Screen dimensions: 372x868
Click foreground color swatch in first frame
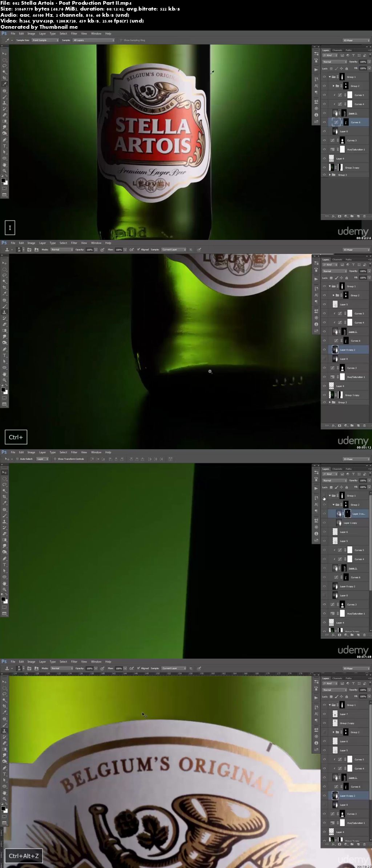click(x=3, y=180)
